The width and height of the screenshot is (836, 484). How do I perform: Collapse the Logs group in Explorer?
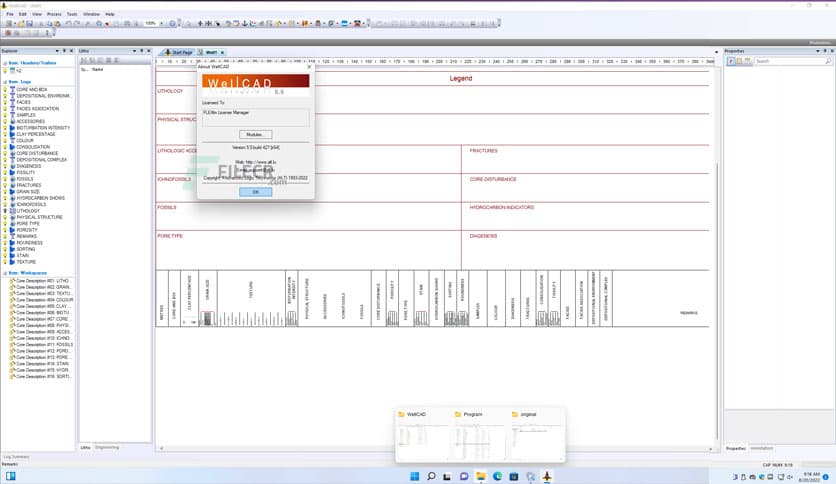5,82
